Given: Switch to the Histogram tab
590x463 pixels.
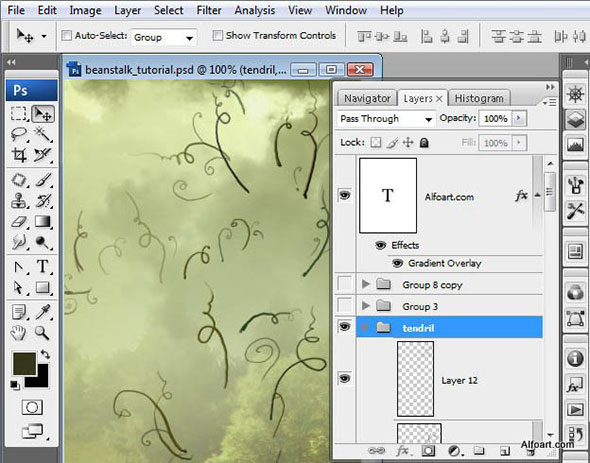Looking at the screenshot, I should (479, 98).
